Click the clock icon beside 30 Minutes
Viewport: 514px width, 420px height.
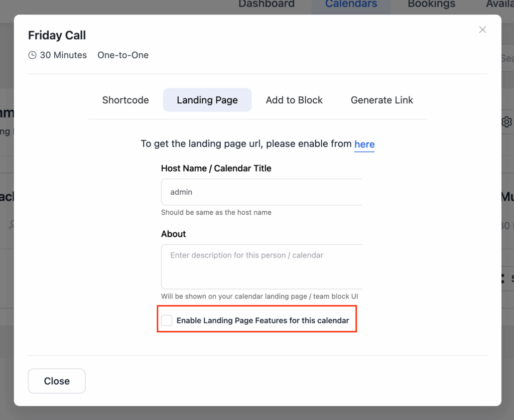coord(32,55)
